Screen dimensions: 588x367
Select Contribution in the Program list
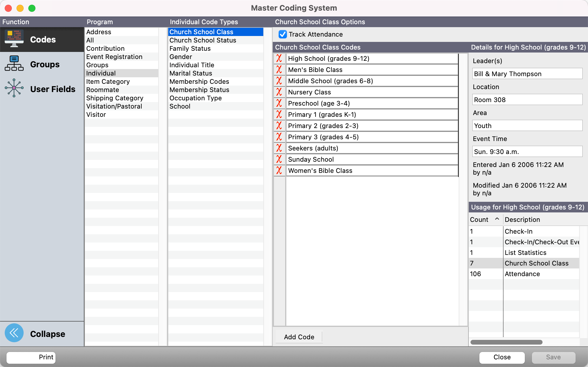tap(105, 48)
